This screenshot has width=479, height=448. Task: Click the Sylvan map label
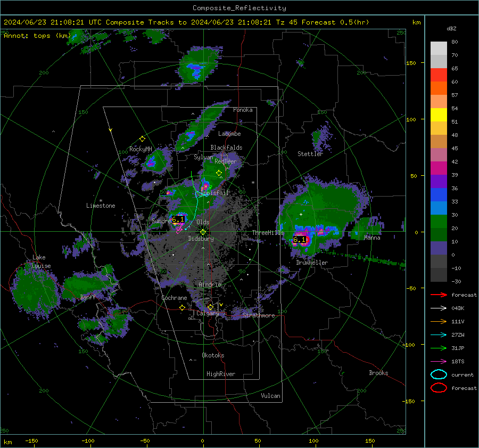[203, 157]
